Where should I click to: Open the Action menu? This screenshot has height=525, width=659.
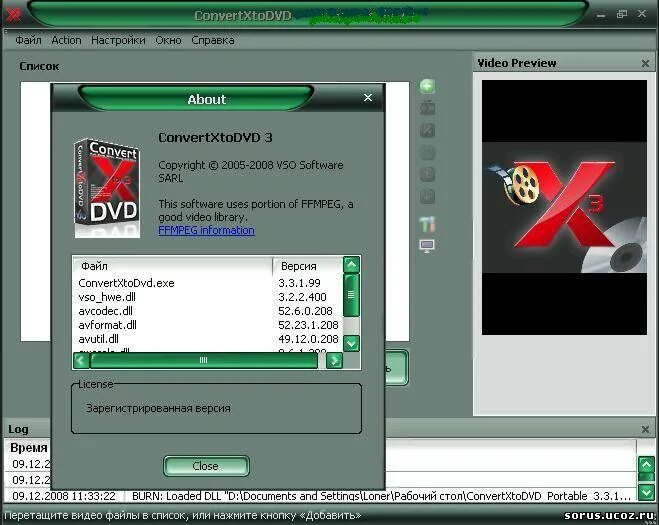[x=66, y=40]
